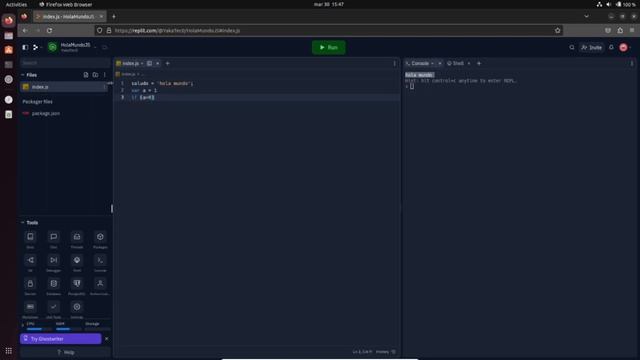The height and width of the screenshot is (360, 640).
Task: Open the Files three-dot menu
Action: coord(104,75)
